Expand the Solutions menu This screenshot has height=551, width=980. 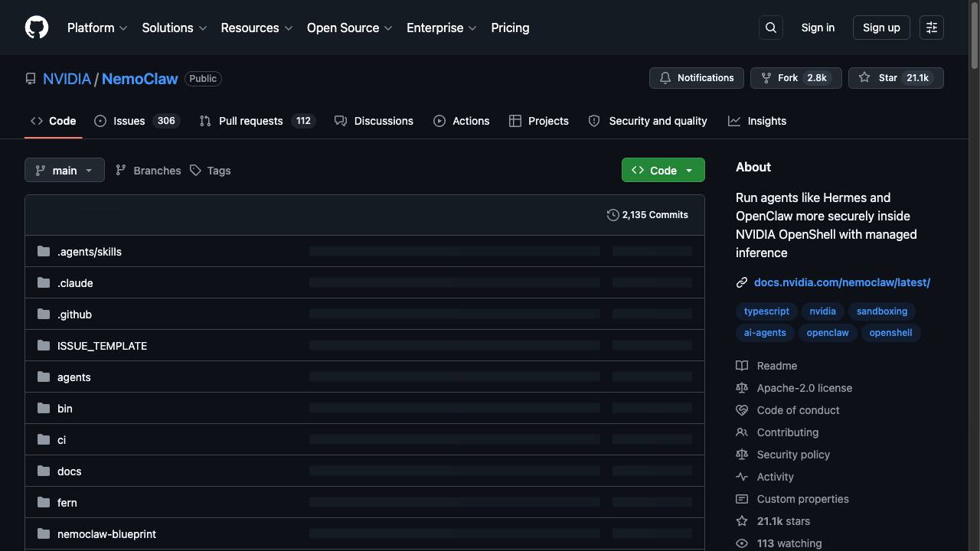175,28
